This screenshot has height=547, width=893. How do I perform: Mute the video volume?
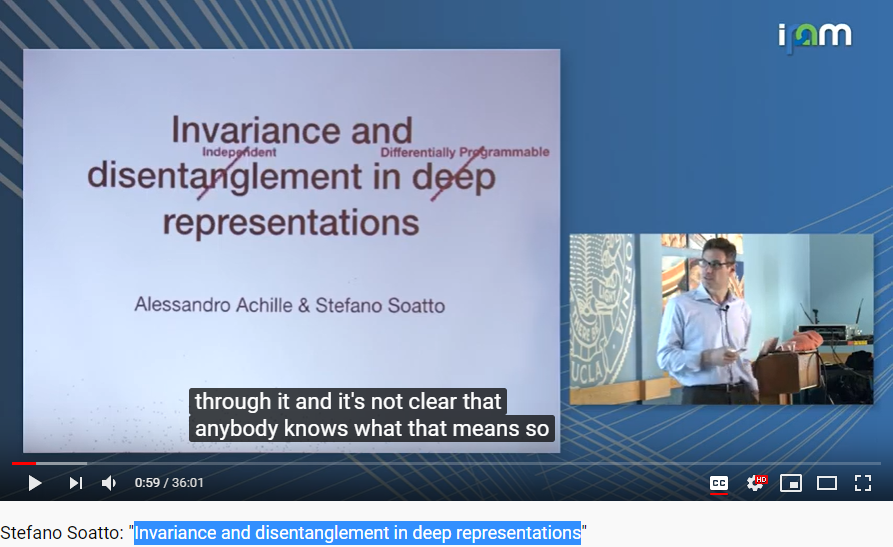(109, 483)
